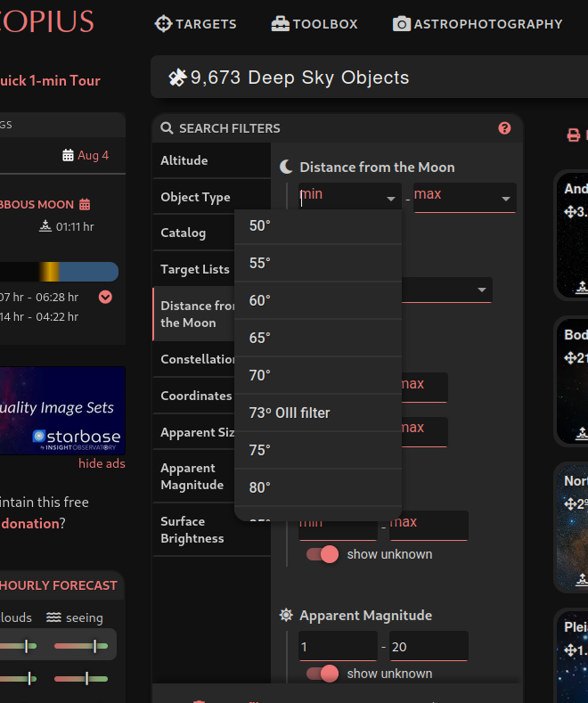Image resolution: width=588 pixels, height=703 pixels.
Task: Click the 9,673 Deep Sky Objects heading
Action: (300, 78)
